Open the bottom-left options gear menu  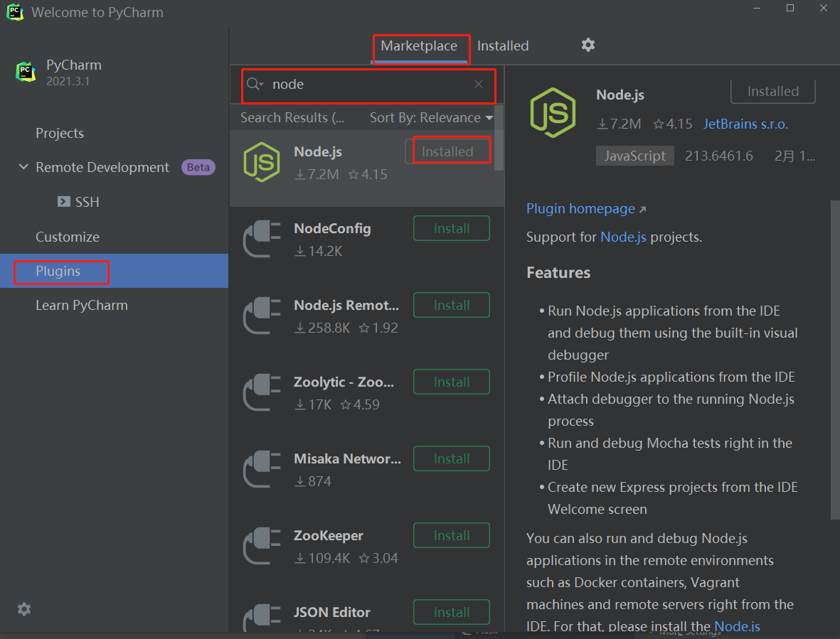(x=24, y=609)
